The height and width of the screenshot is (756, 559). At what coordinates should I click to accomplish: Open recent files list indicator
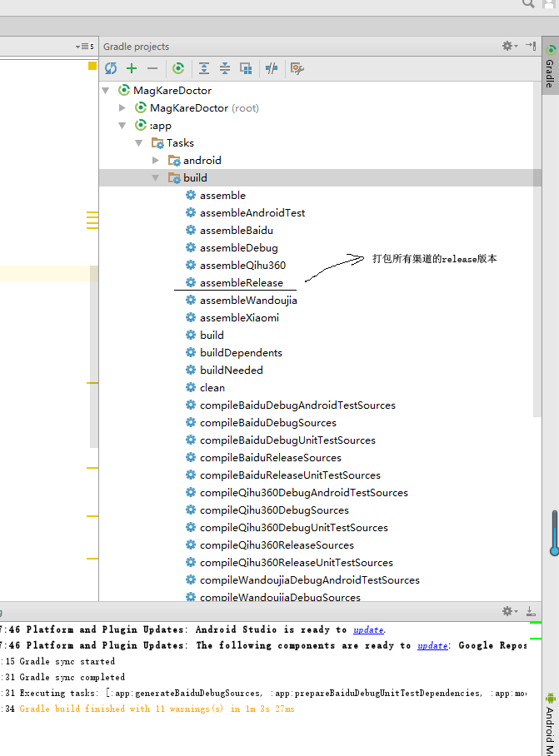pyautogui.click(x=84, y=47)
